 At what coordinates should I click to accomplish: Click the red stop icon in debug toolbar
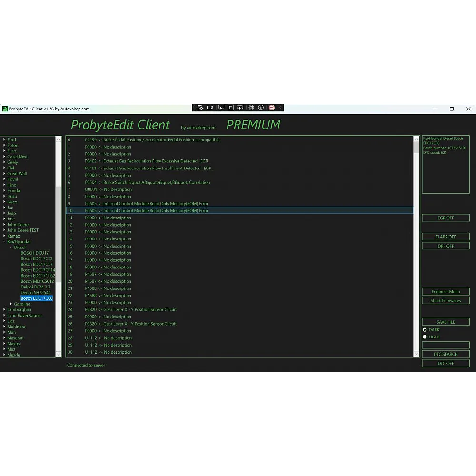[x=272, y=108]
